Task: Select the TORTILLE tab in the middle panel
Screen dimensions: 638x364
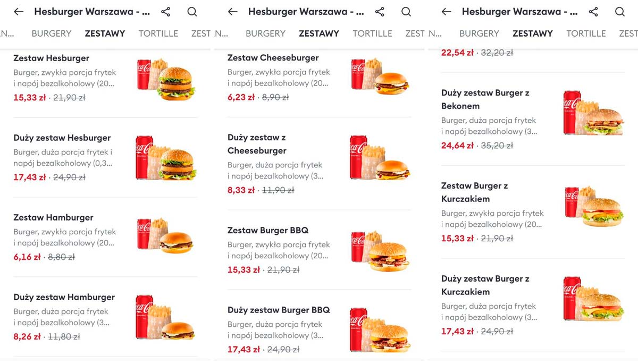Action: click(x=372, y=33)
